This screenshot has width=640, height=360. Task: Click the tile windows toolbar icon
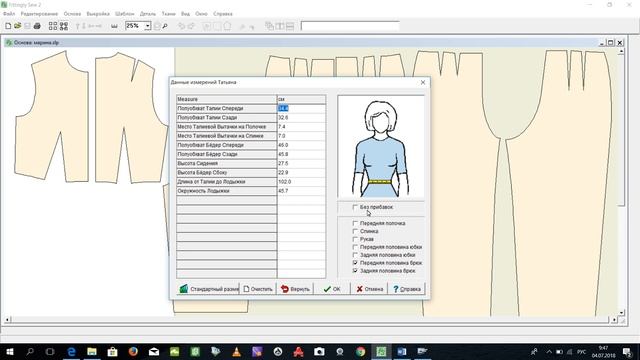[280, 26]
